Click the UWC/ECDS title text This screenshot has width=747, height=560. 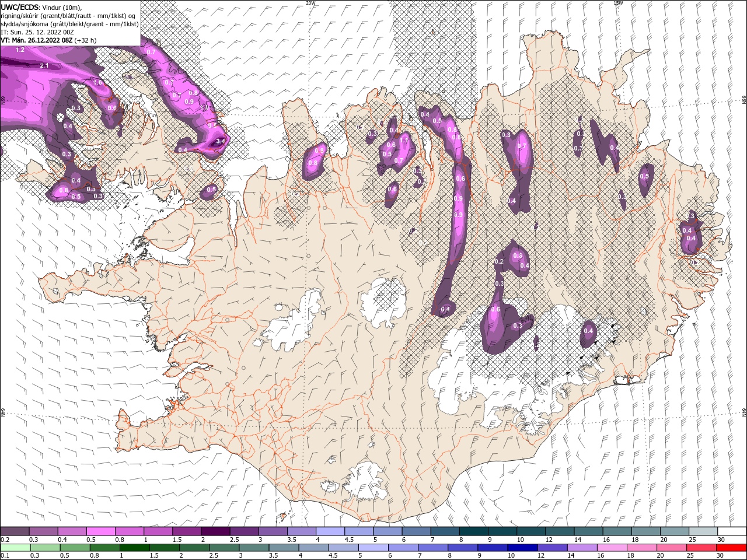pyautogui.click(x=20, y=7)
